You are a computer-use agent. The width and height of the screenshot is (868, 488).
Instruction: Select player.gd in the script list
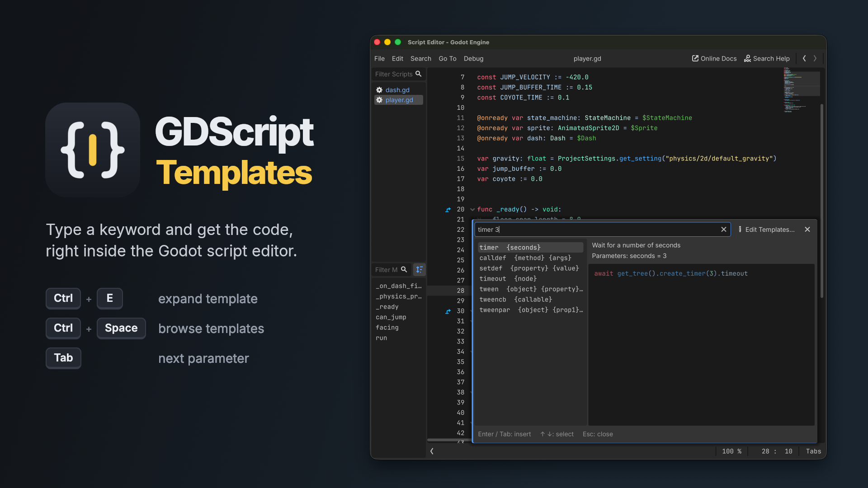399,100
